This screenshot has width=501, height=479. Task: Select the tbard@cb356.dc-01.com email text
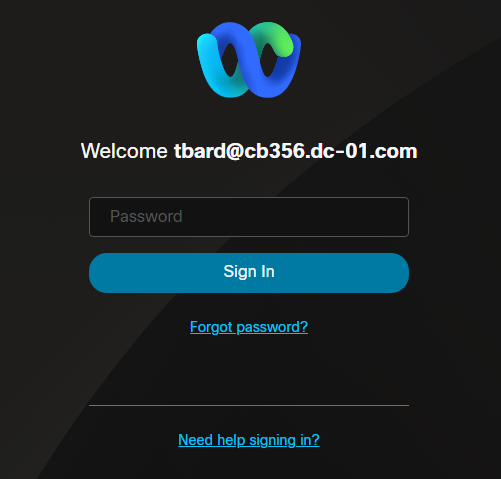pos(295,151)
